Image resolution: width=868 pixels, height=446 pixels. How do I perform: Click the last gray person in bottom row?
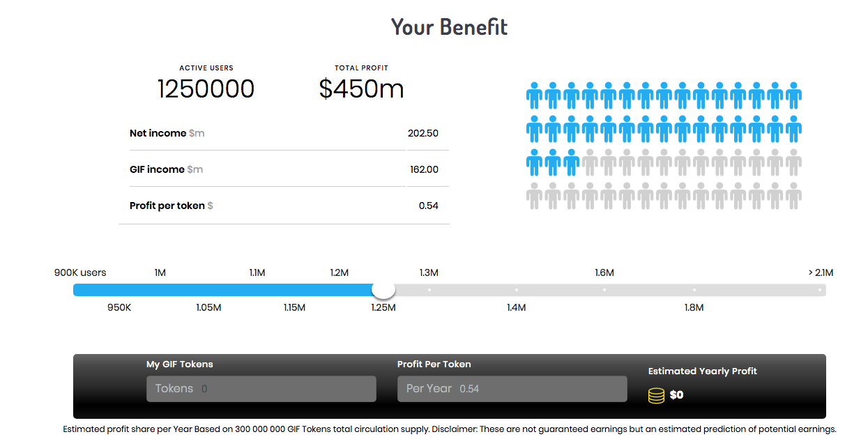point(793,196)
